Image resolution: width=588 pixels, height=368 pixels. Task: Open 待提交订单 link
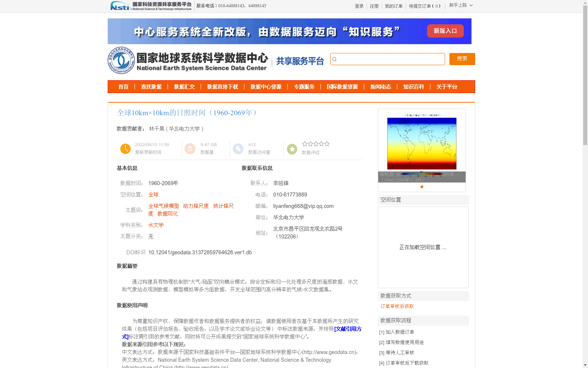[424, 6]
